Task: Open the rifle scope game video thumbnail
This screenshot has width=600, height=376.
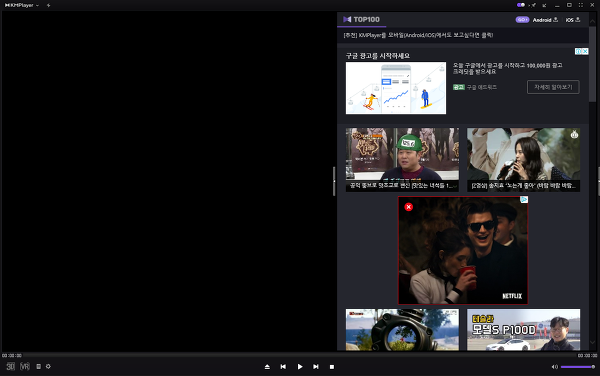Action: (x=402, y=330)
